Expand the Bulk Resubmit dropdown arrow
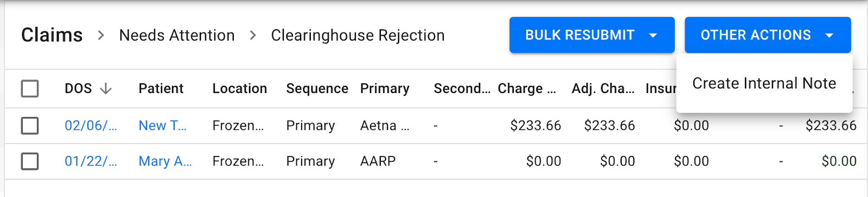This screenshot has width=868, height=197. pyautogui.click(x=653, y=35)
